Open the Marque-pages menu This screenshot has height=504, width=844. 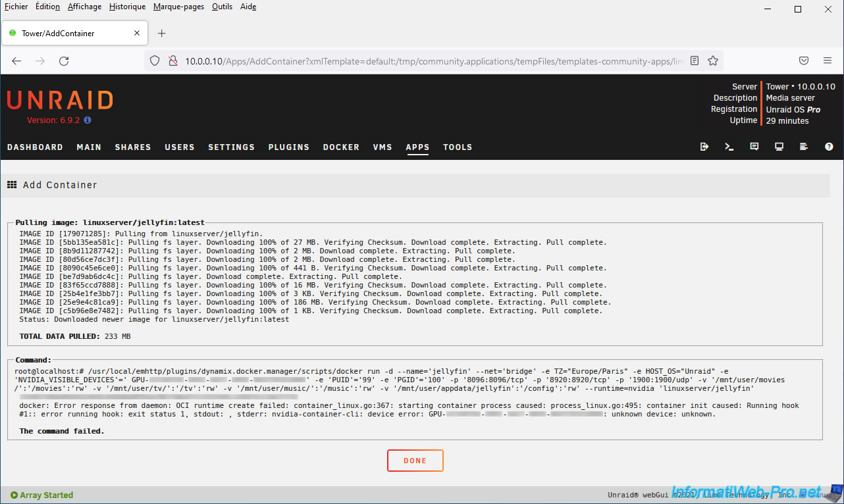tap(178, 7)
